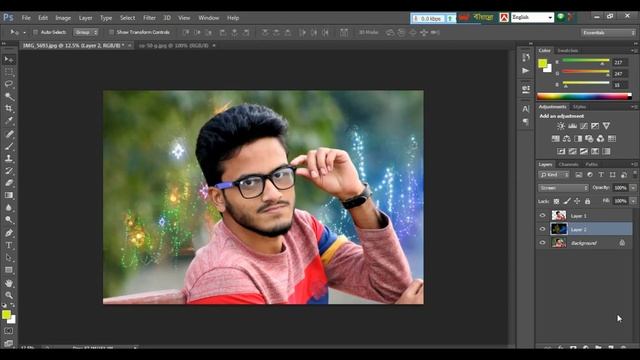
Task: Toggle Quick Mask mode
Action: pos(9,331)
